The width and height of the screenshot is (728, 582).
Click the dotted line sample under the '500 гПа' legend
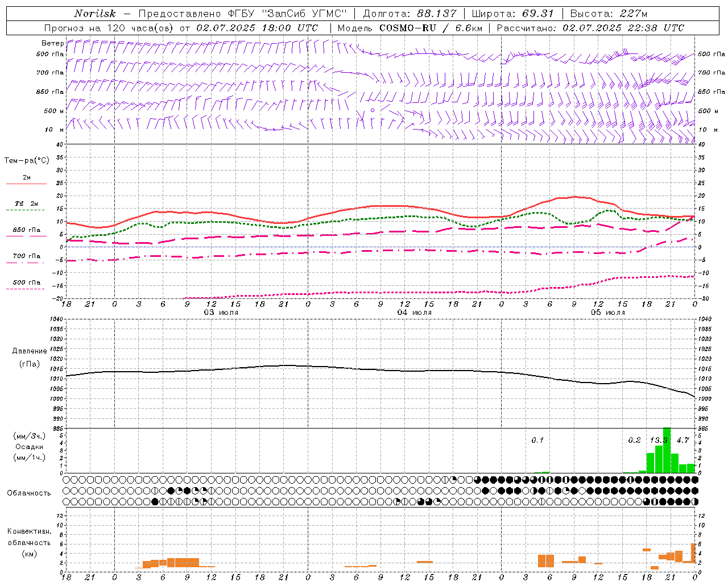point(25,289)
